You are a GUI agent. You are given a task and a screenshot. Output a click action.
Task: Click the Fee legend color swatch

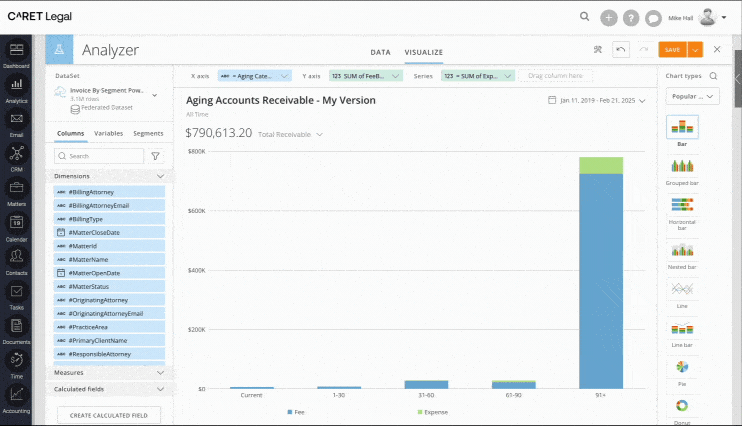click(291, 412)
